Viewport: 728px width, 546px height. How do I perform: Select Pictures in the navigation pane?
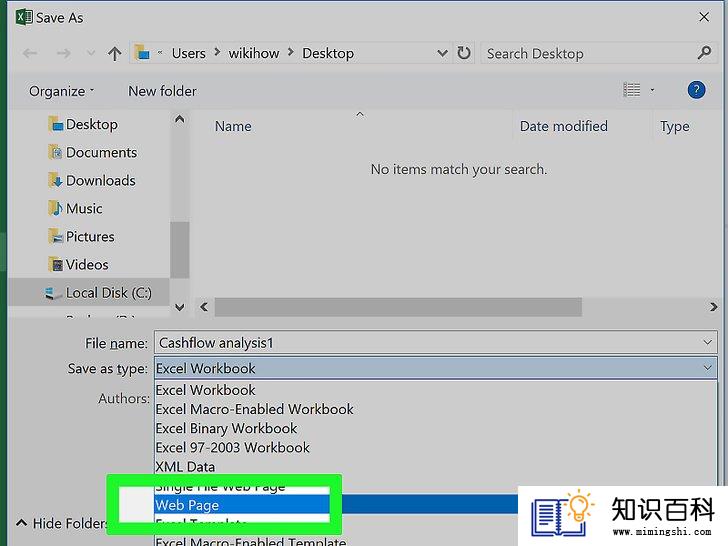pyautogui.click(x=81, y=236)
